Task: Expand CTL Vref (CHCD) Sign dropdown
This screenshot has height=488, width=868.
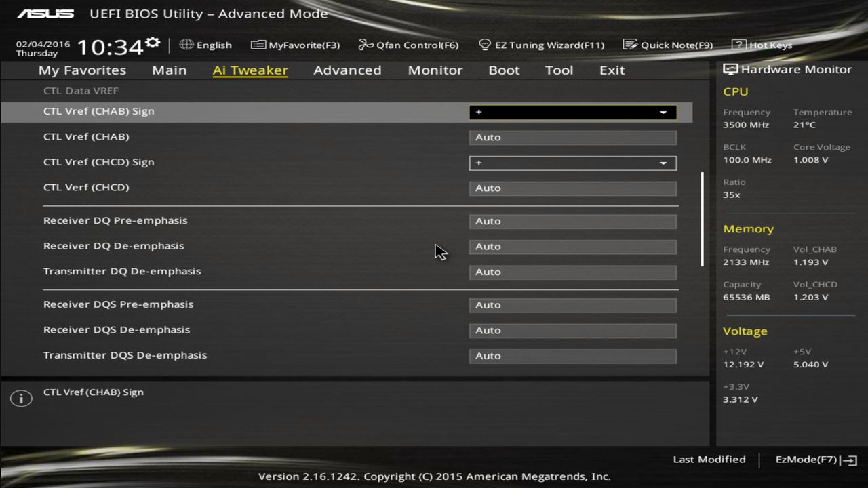Action: coord(572,163)
